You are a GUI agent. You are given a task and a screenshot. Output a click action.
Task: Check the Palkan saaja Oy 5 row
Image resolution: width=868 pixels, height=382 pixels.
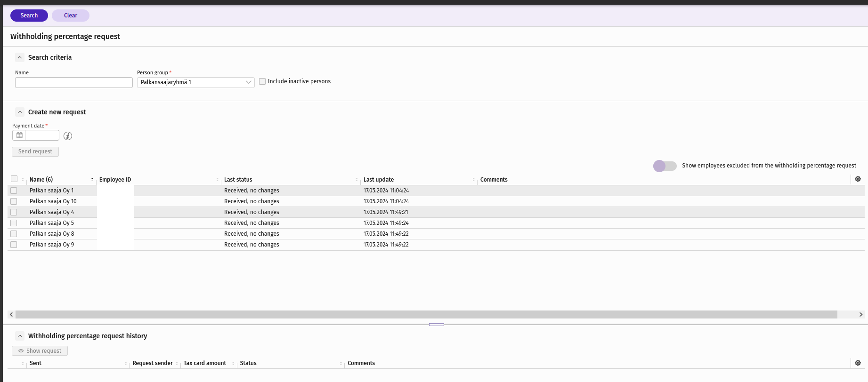point(14,223)
